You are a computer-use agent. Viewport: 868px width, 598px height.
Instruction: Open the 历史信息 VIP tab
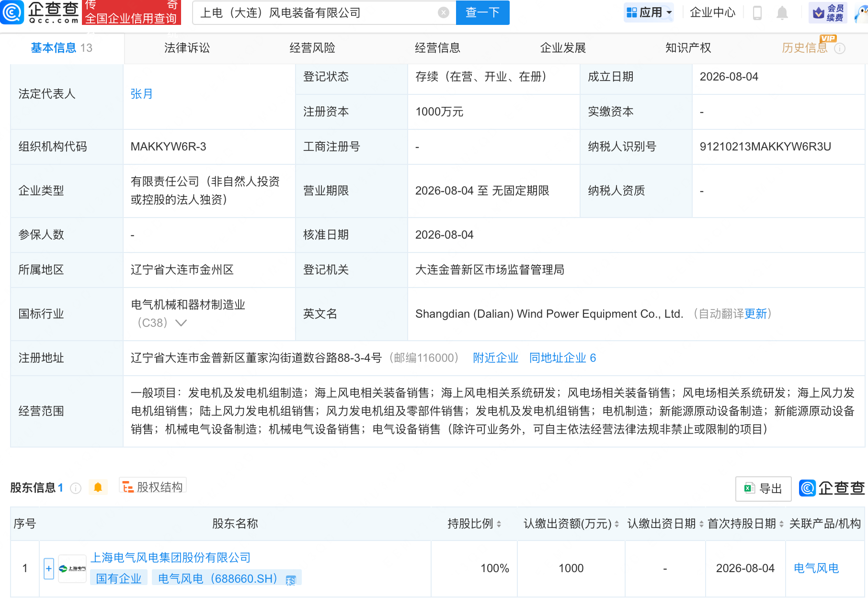pyautogui.click(x=805, y=48)
